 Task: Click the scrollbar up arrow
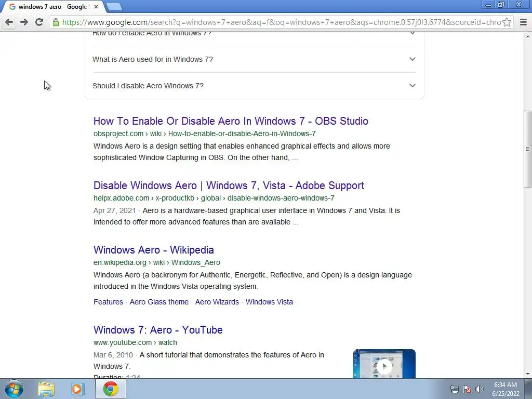[527, 36]
